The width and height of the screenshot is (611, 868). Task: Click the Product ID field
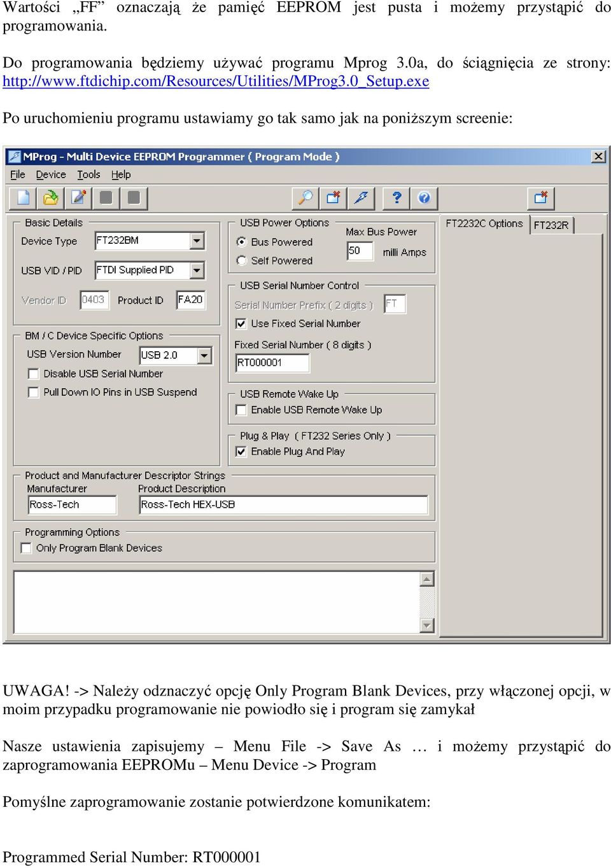[x=190, y=300]
